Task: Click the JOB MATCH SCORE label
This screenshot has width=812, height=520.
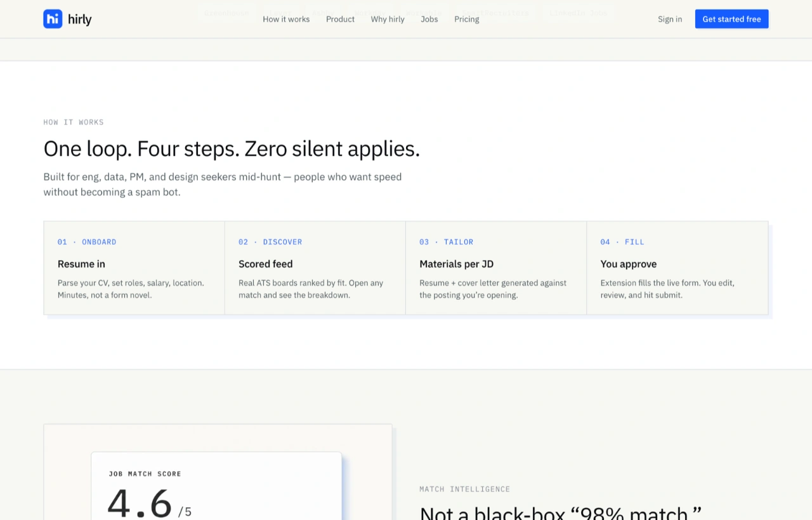Action: 145,474
